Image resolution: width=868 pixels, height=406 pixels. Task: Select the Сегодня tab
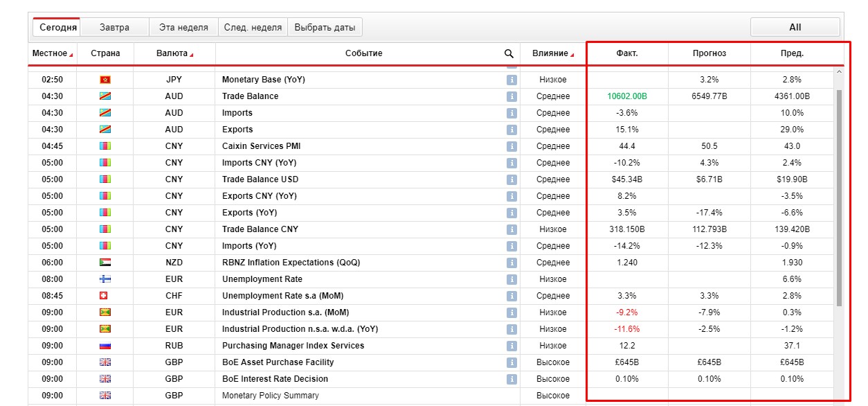(x=57, y=28)
